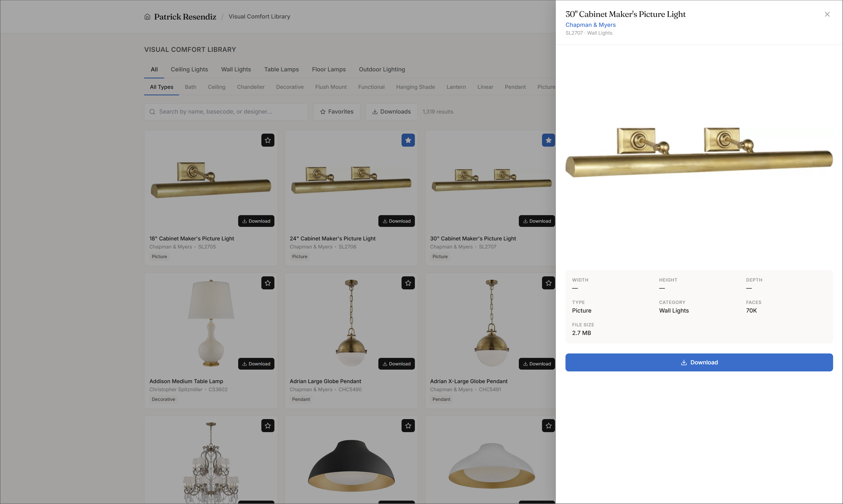Favorite the Addison Medium Table Lamp
843x504 pixels.
coord(268,283)
